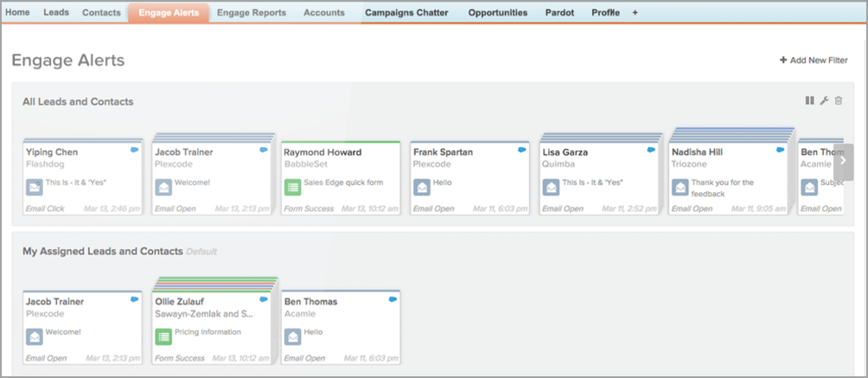
Task: Delete the filter using the trash icon
Action: pos(839,100)
